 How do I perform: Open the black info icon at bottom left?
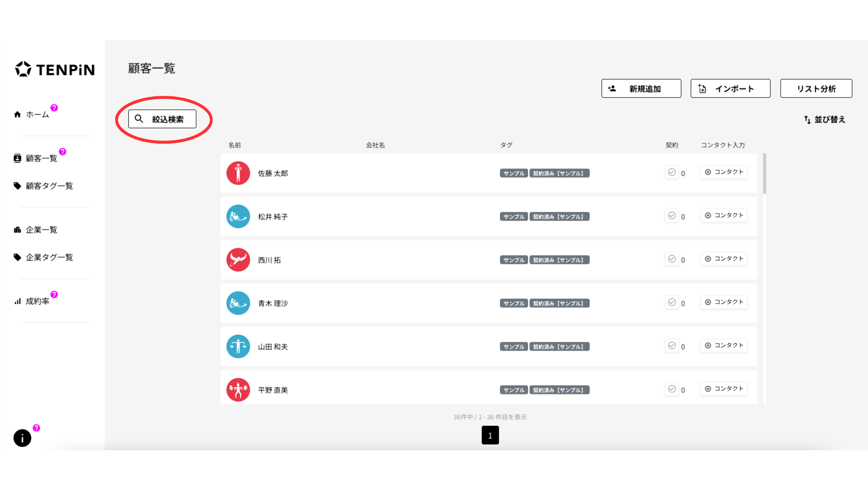pyautogui.click(x=22, y=438)
